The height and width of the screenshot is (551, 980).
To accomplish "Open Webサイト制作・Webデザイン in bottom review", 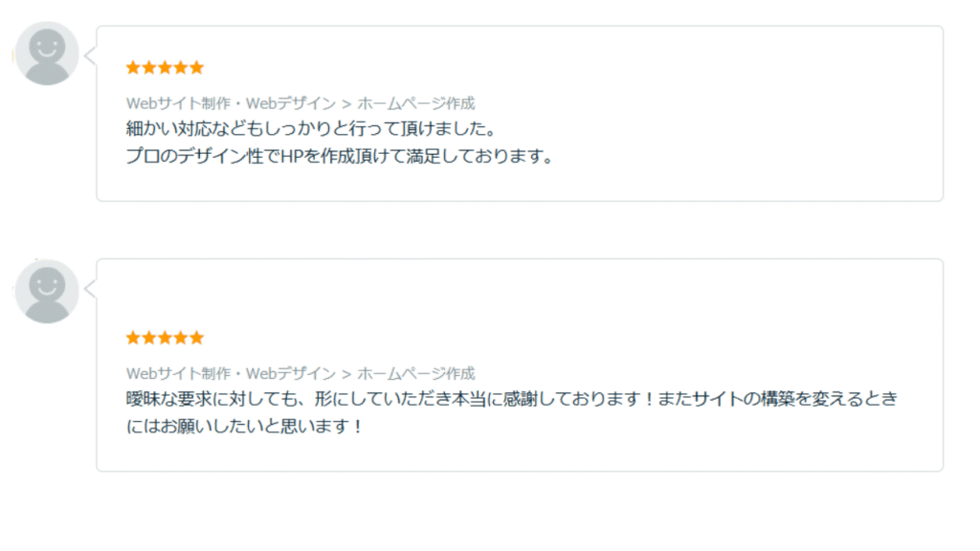I will point(231,374).
